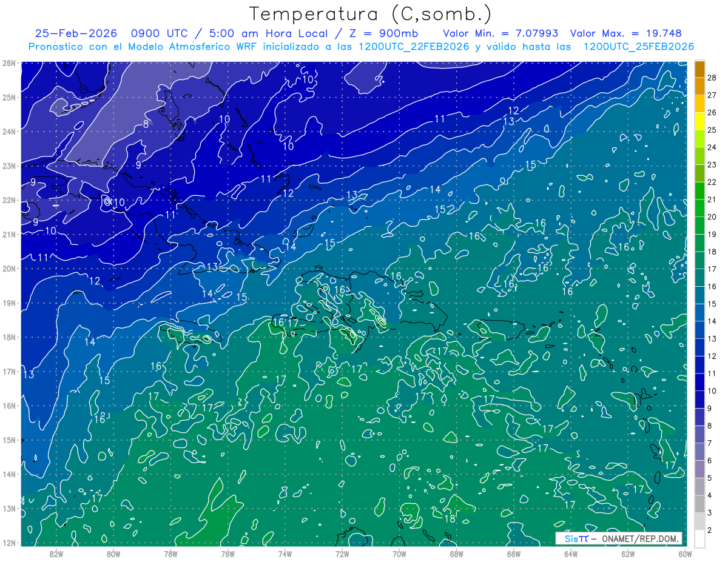728x562 pixels.
Task: Click the latitude label 19N
Action: (x=8, y=303)
